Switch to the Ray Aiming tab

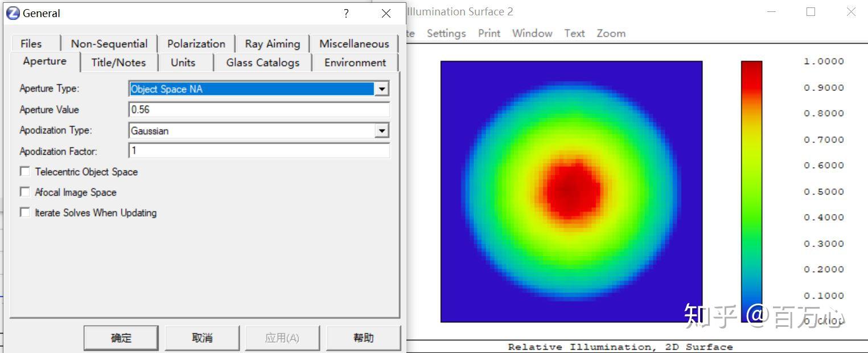[271, 43]
